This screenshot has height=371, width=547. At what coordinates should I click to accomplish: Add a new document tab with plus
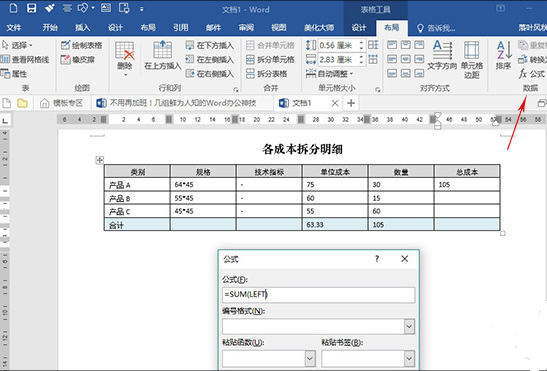(x=351, y=103)
